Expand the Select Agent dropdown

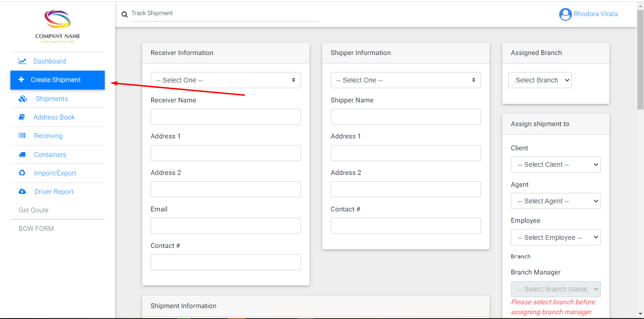pos(555,201)
